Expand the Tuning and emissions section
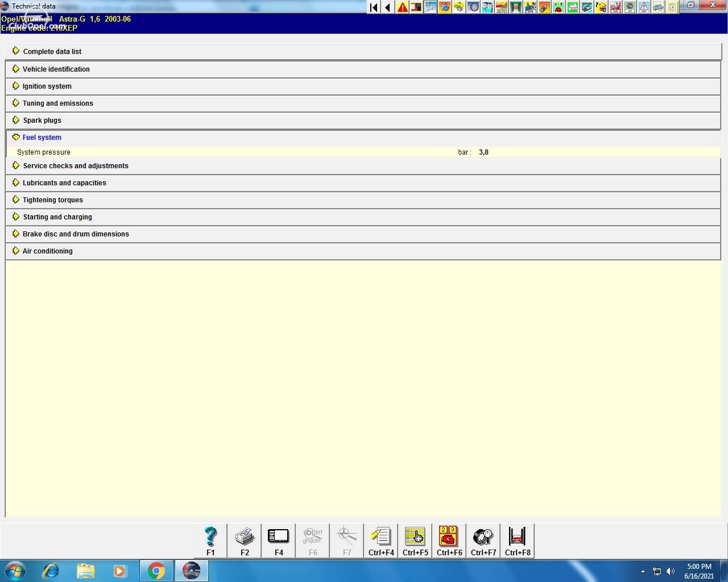This screenshot has width=728, height=582. pyautogui.click(x=363, y=103)
